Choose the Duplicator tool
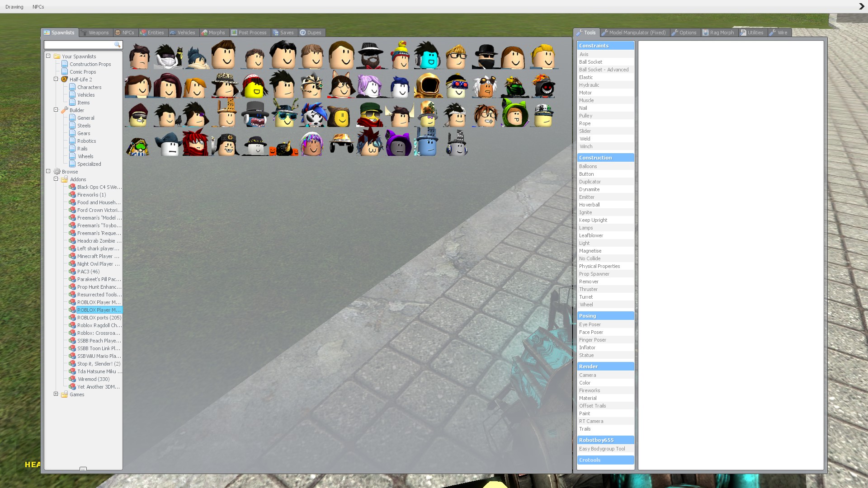Image resolution: width=868 pixels, height=488 pixels. [x=605, y=182]
